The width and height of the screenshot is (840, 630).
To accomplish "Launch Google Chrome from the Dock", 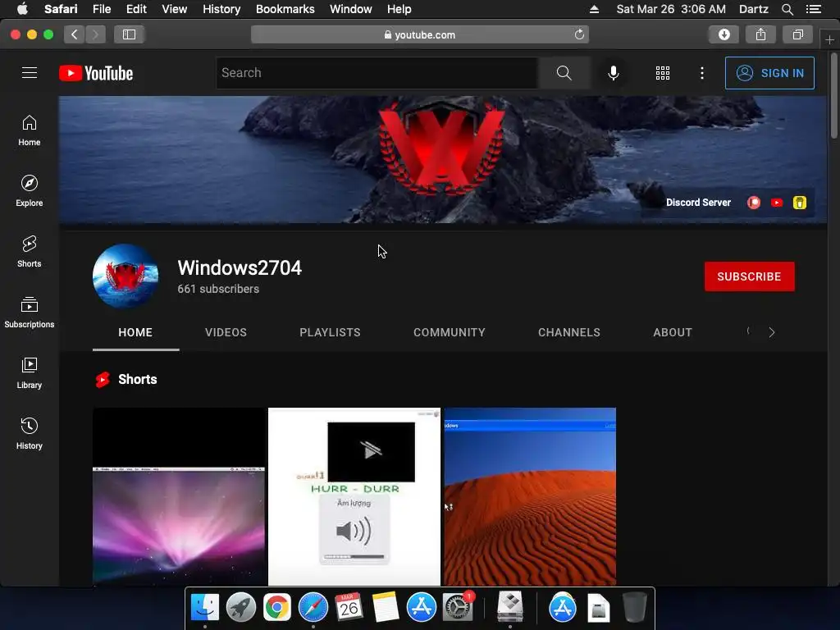I will click(x=276, y=607).
